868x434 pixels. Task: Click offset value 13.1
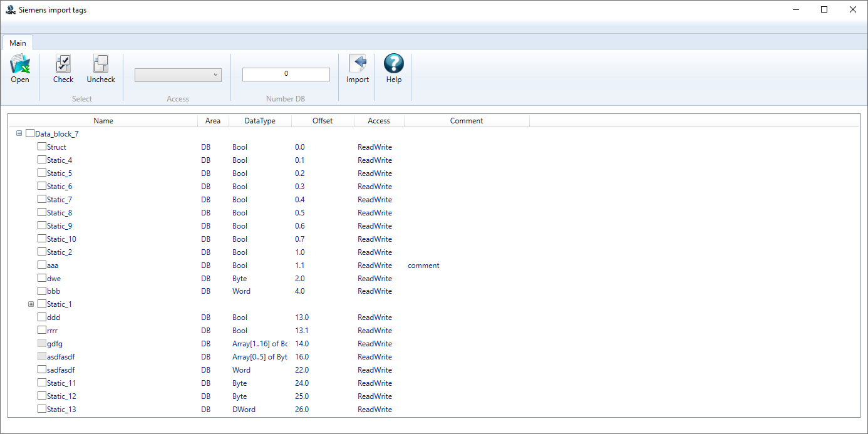tap(302, 331)
